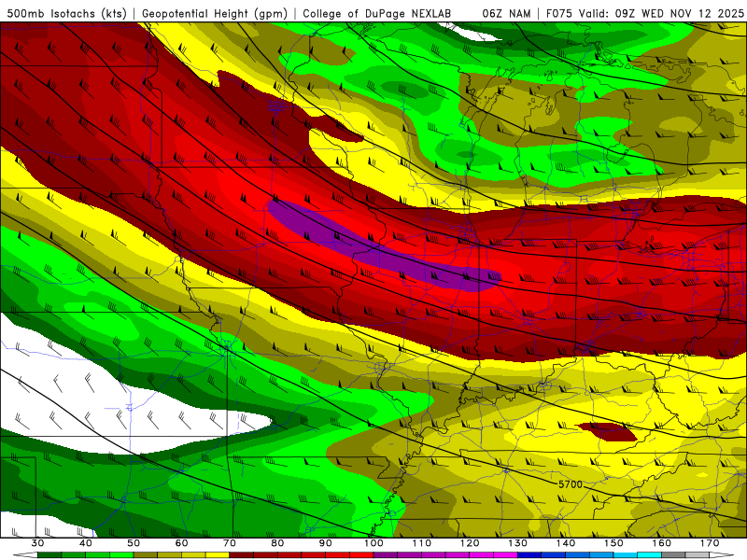The height and width of the screenshot is (560, 747).
Task: Click the '80' value on the color scale
Action: [x=277, y=543]
